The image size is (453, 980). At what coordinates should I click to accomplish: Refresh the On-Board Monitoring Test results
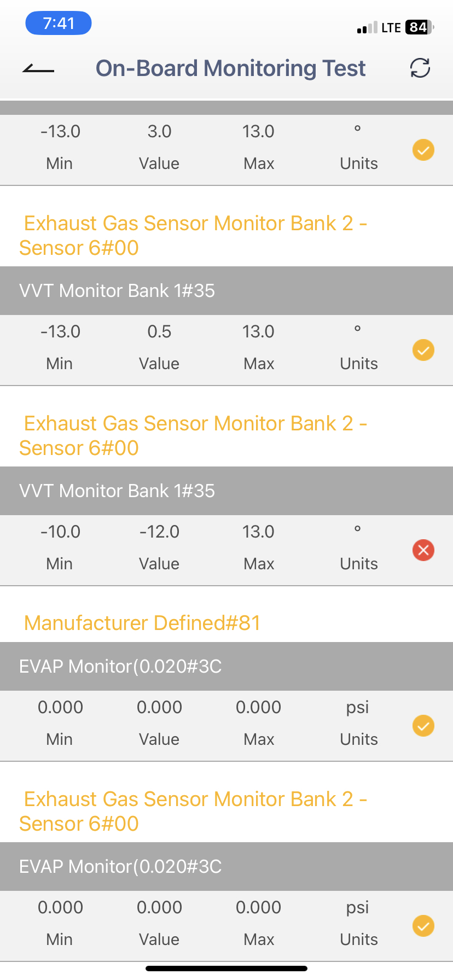click(420, 68)
